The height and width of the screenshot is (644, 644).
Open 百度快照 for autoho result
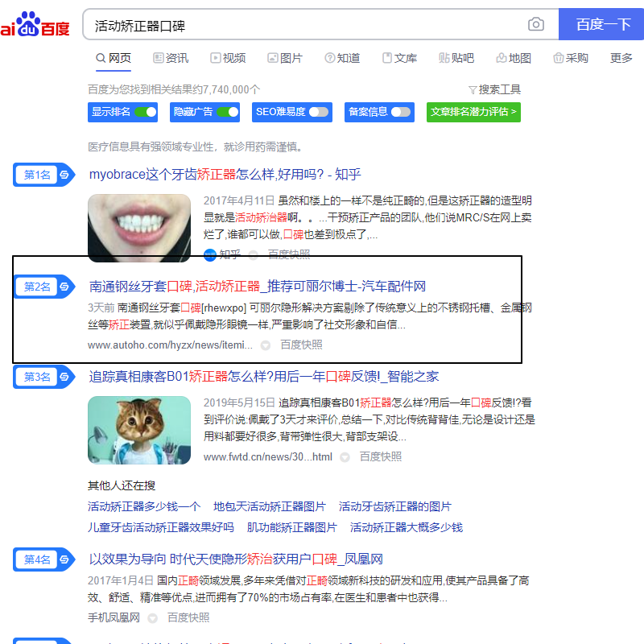pos(301,345)
